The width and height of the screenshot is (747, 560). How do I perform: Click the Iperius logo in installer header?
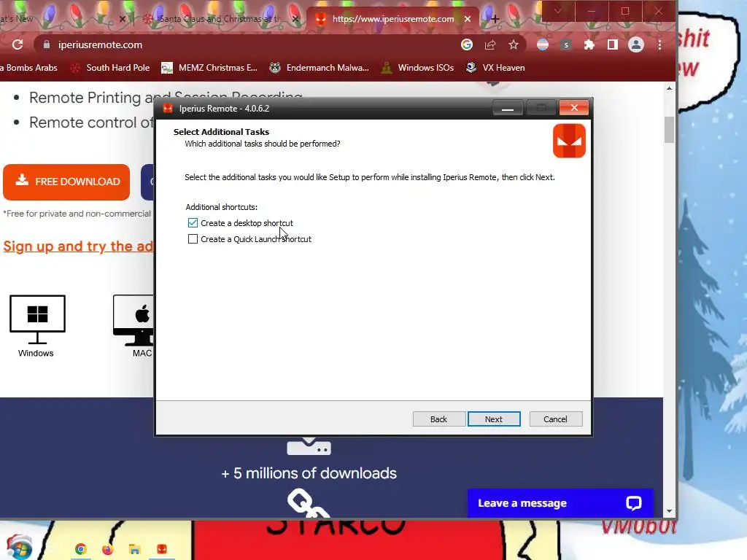point(569,141)
